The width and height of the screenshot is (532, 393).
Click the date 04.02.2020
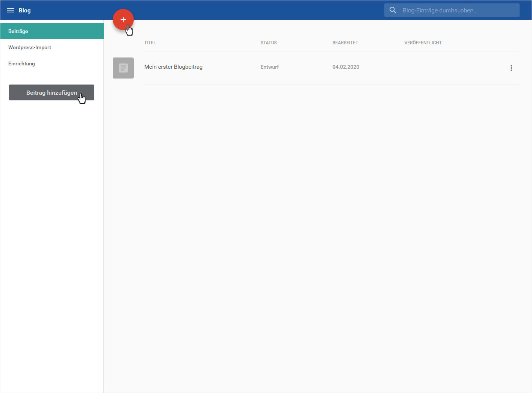tap(346, 67)
